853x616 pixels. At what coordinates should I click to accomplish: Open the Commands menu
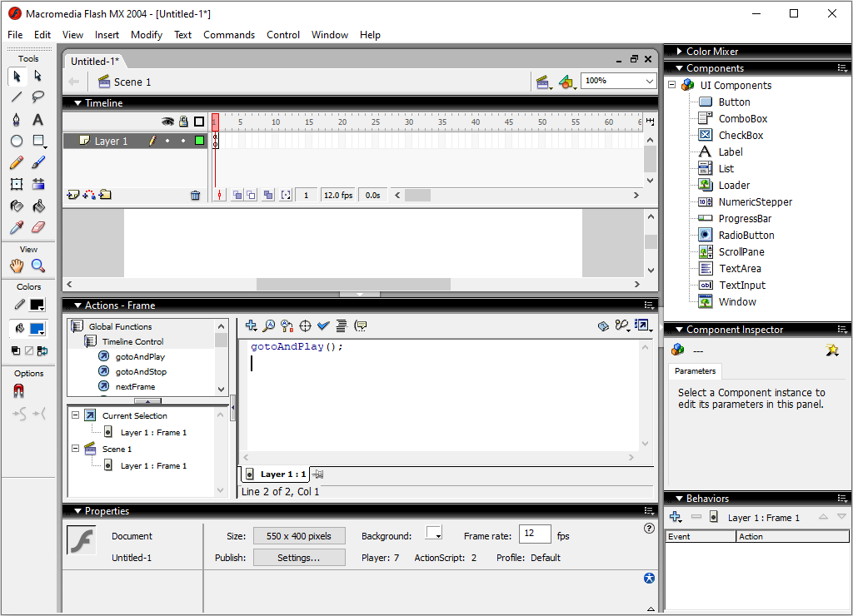coord(229,35)
